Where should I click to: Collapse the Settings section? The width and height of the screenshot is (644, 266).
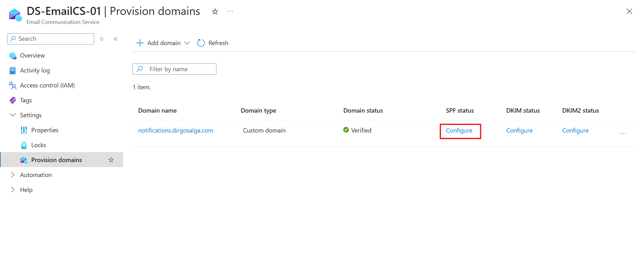coord(13,115)
